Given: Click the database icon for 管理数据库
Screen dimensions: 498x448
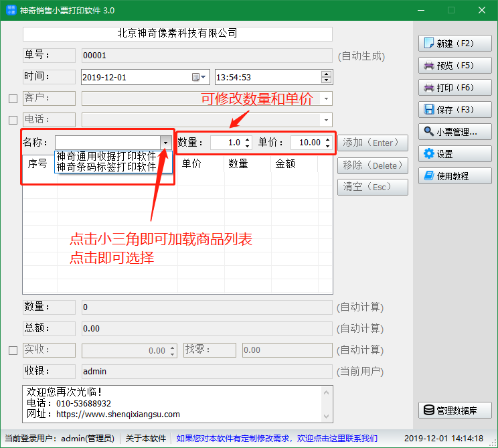Looking at the screenshot, I should 429,410.
